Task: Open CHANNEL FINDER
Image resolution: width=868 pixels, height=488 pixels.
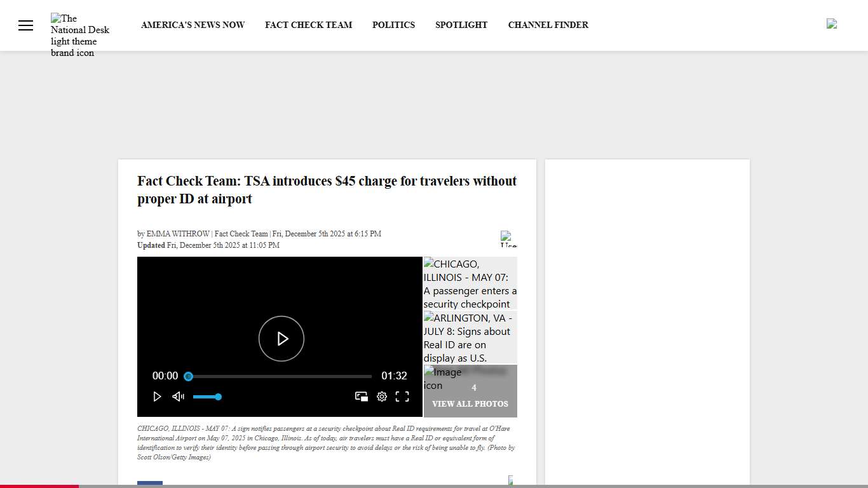Action: [548, 25]
